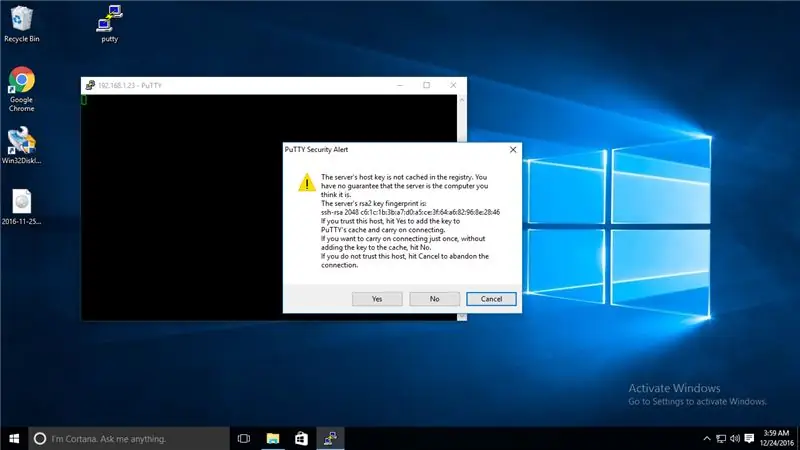Maximize the PuTTY terminal window
The width and height of the screenshot is (800, 450).
tap(427, 85)
